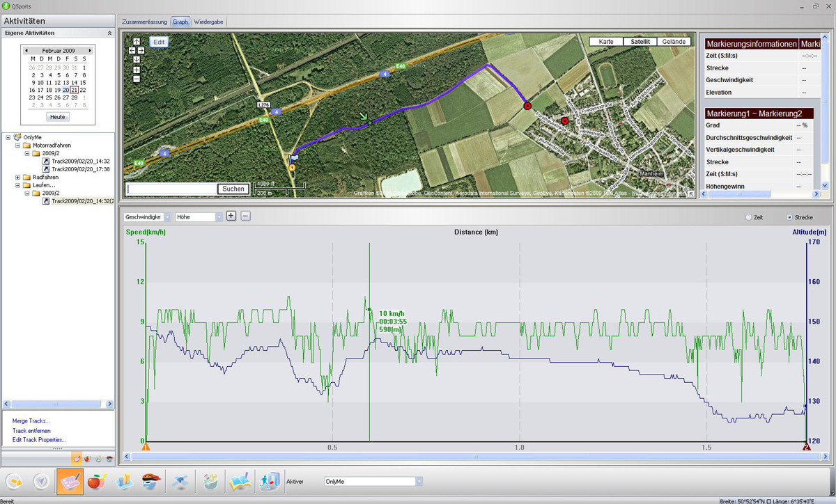Screen dimensions: 836x504
Task: Switch to the Zusammenfassung tab
Action: point(144,22)
